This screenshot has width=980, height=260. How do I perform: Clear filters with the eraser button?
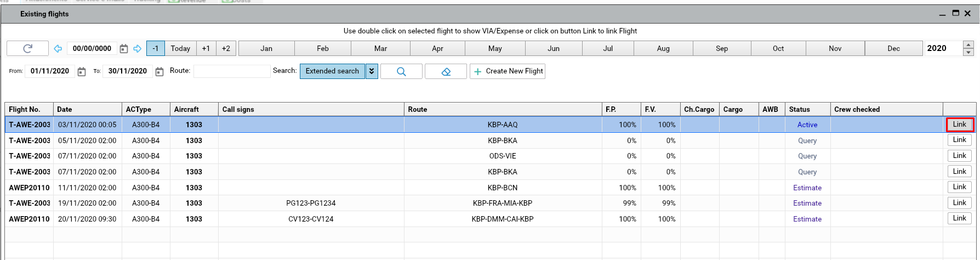(x=446, y=71)
